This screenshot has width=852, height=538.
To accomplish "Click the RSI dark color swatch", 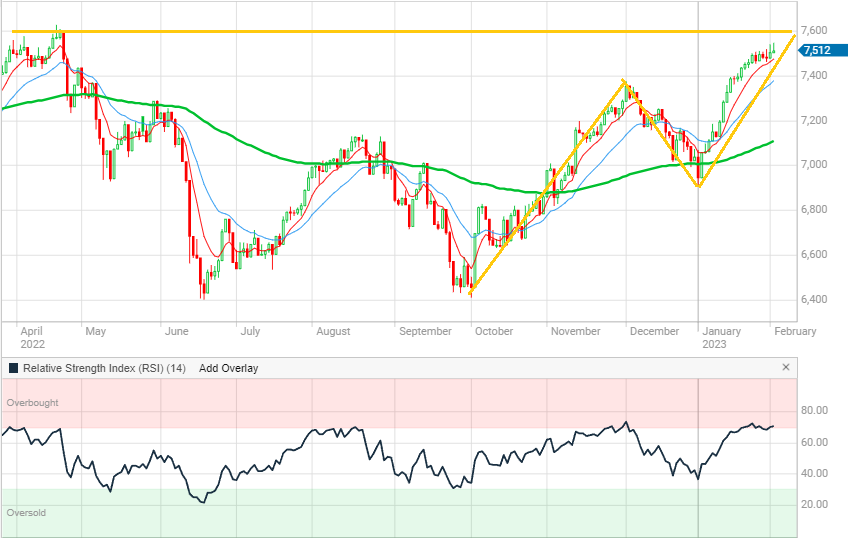I will (13, 368).
